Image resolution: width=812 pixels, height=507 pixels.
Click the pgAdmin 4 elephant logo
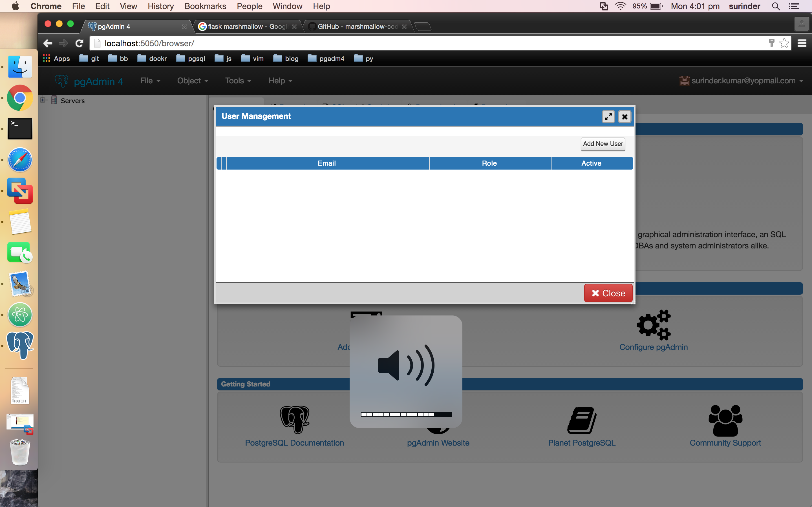coord(62,81)
